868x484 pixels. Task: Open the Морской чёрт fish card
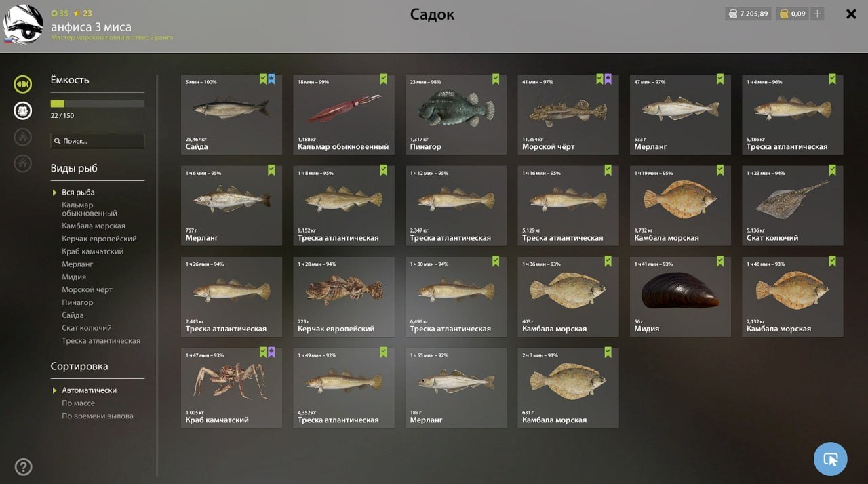point(568,114)
